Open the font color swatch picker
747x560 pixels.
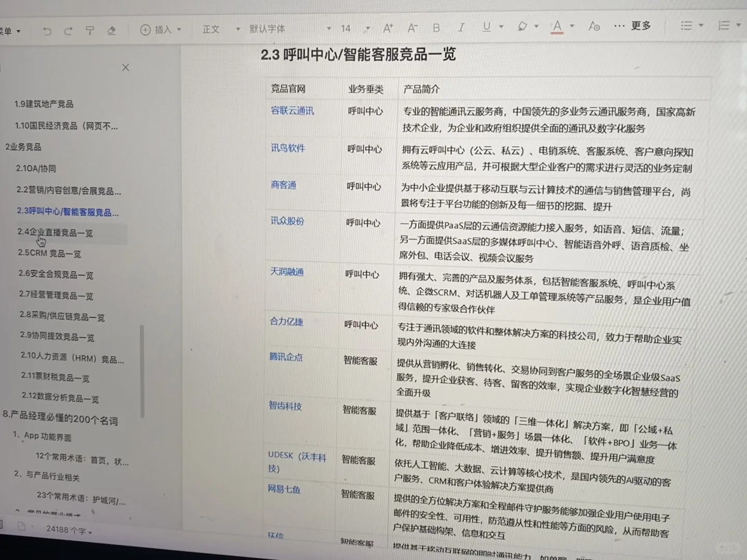(571, 25)
